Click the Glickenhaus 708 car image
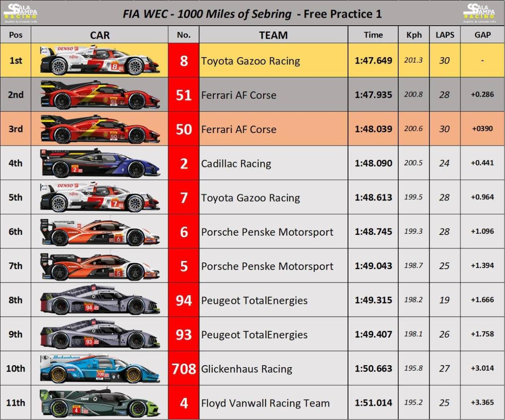Screen dimensions: 505x420 pos(100,368)
